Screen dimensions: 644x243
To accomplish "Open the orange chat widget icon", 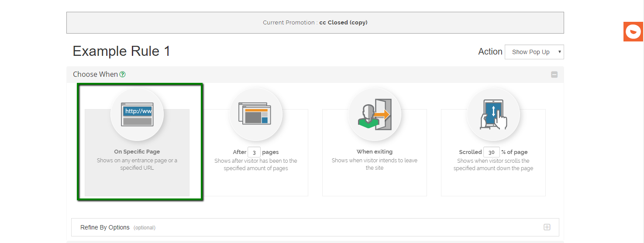I will pos(633,32).
